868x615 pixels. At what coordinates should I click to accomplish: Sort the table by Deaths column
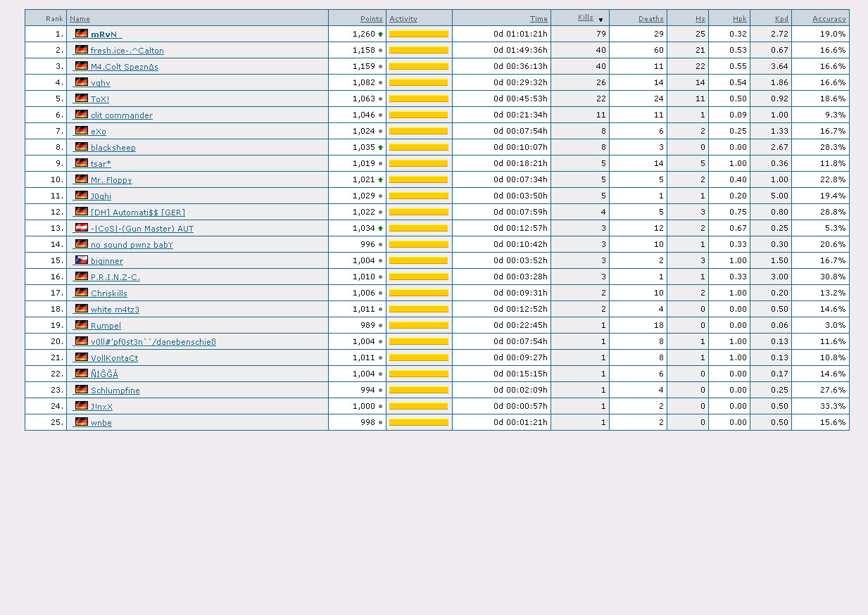[650, 19]
